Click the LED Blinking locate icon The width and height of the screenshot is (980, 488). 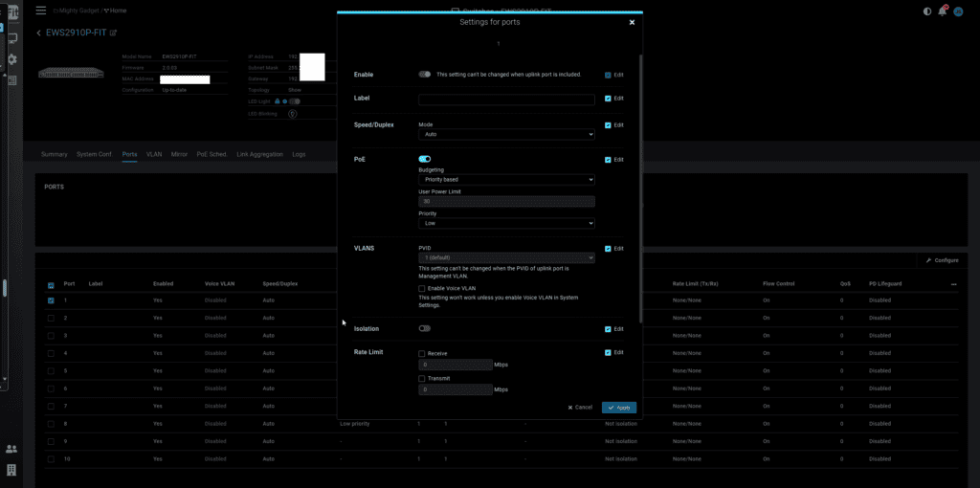coord(294,113)
